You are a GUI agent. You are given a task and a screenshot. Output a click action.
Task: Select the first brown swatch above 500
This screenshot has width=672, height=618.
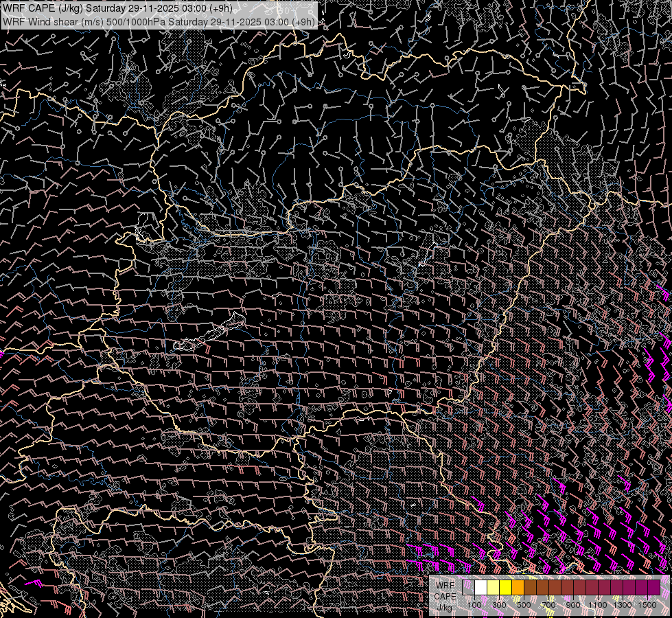coord(531,588)
